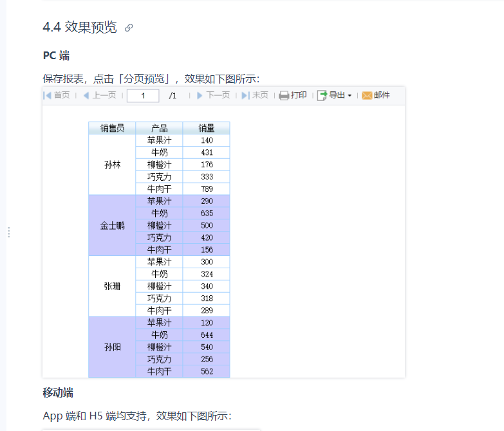504x431 pixels.
Task: Click the vertical dots handle on left edge
Action: [x=8, y=232]
